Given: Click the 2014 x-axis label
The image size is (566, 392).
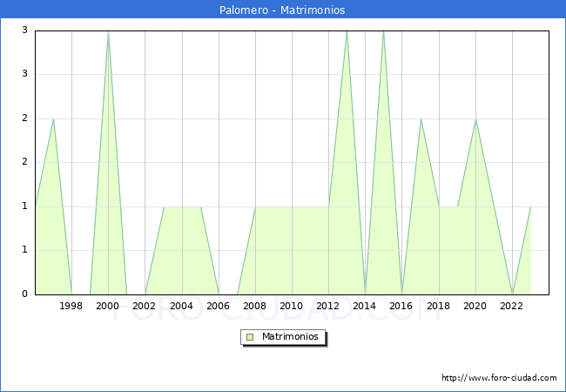Looking at the screenshot, I should point(364,306).
